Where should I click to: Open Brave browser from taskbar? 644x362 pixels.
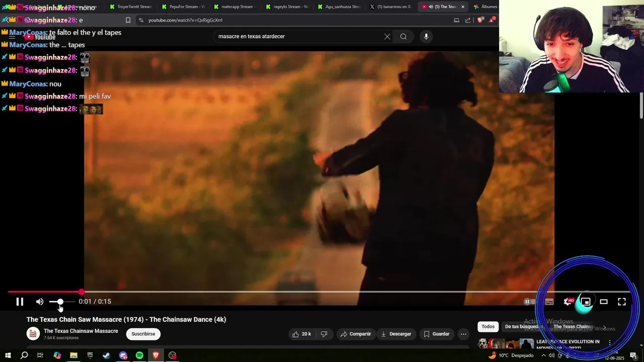pos(156,355)
